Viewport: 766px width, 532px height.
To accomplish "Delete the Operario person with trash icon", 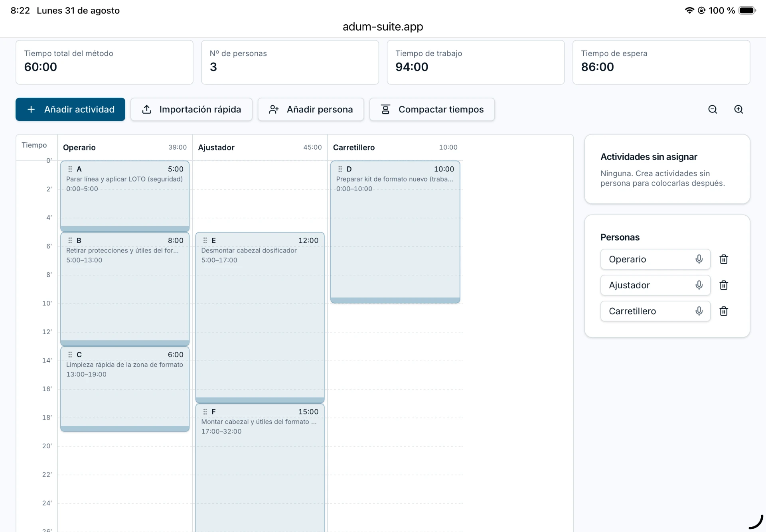I will click(x=724, y=259).
